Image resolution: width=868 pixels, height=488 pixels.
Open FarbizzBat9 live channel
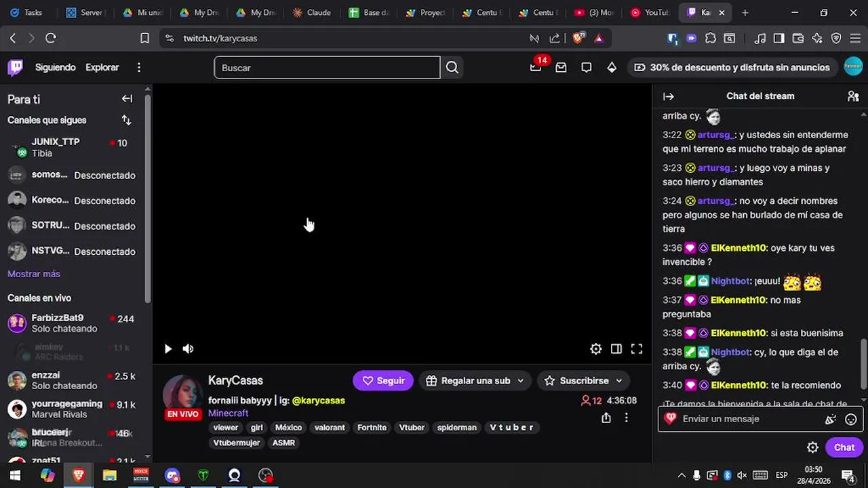[x=73, y=323]
